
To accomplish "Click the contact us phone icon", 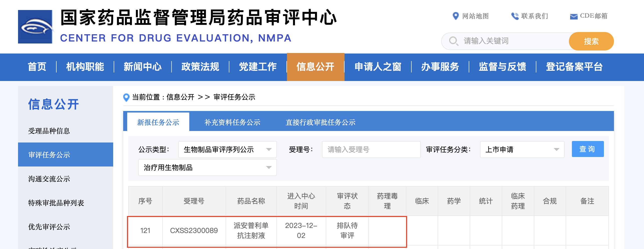I will coord(515,16).
